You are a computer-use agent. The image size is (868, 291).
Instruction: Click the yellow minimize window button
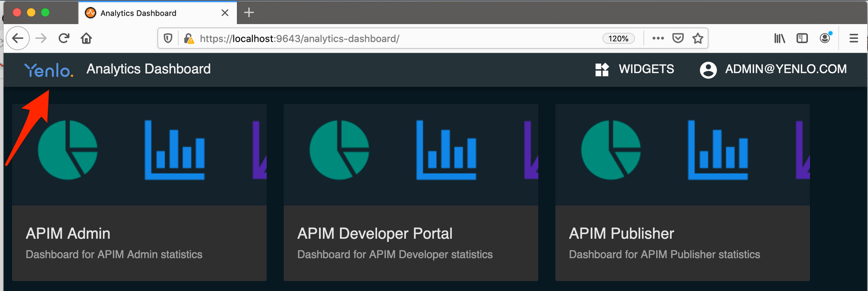pyautogui.click(x=31, y=13)
